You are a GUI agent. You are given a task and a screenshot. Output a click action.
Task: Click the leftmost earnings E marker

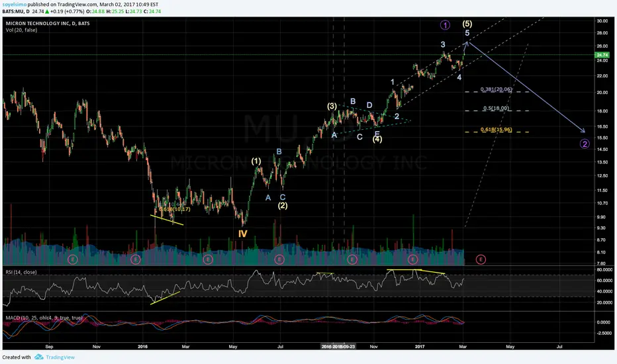pyautogui.click(x=72, y=259)
